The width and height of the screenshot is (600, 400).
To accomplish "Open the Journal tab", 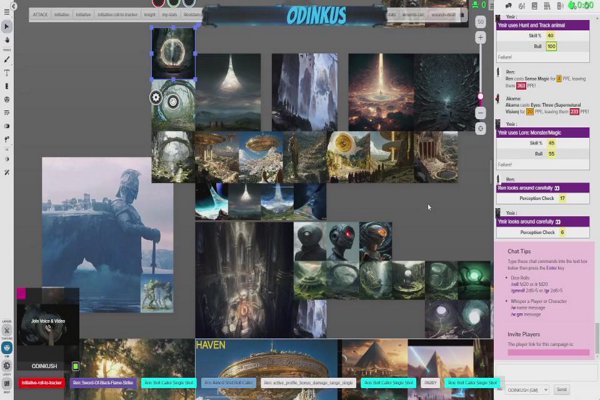I will tap(534, 6).
